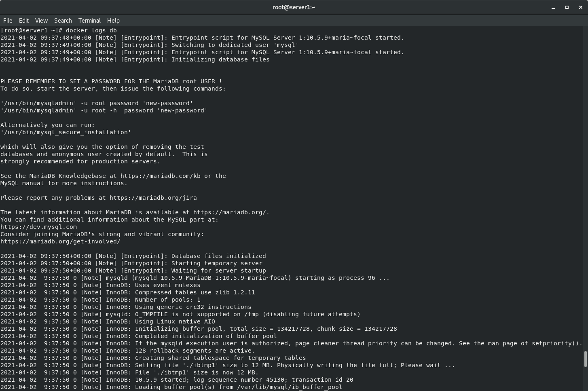Click 'page cleaner thread priority' log line
The image size is (588, 391).
(x=291, y=343)
